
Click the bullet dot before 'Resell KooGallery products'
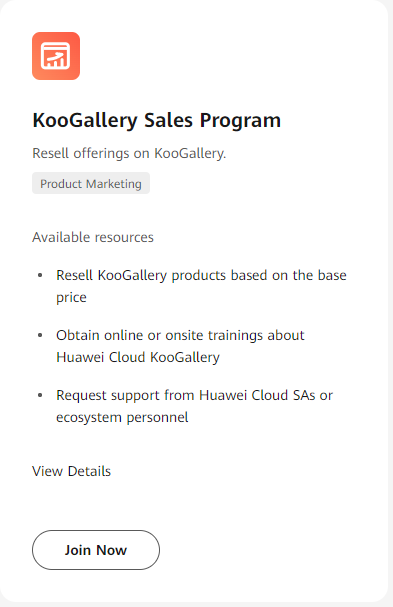click(x=40, y=275)
